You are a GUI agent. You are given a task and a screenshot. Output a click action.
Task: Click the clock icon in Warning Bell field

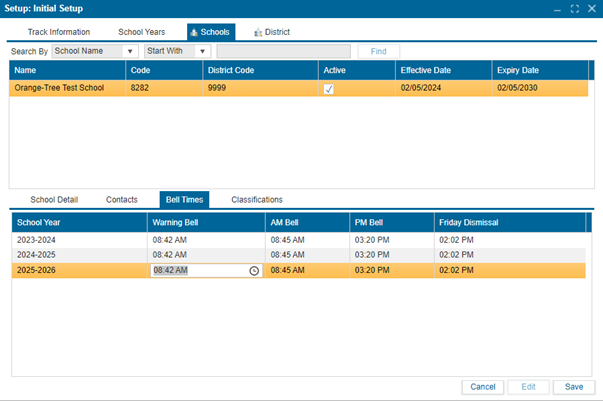point(254,270)
